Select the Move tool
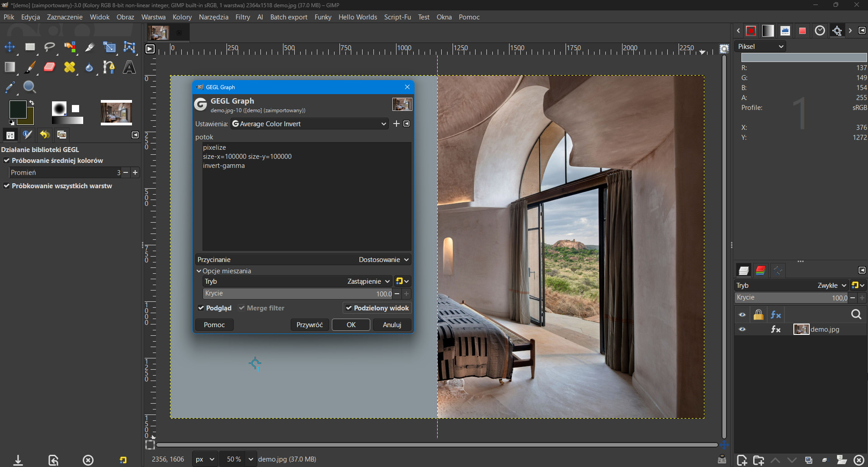 (9, 47)
